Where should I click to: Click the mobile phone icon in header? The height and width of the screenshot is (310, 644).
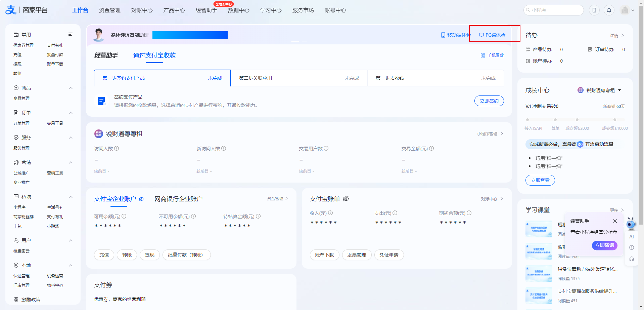coord(594,10)
